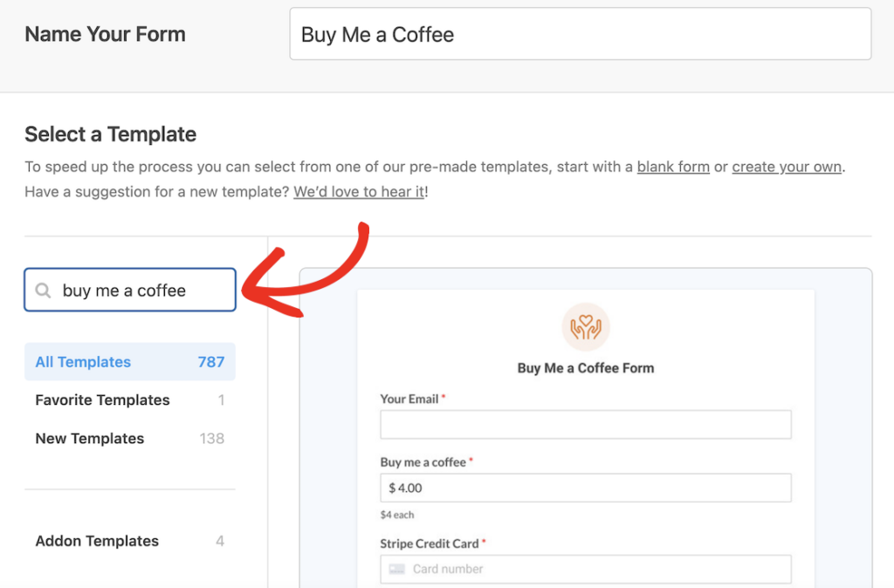Click the search magnifier icon
This screenshot has width=894, height=588.
tap(43, 291)
